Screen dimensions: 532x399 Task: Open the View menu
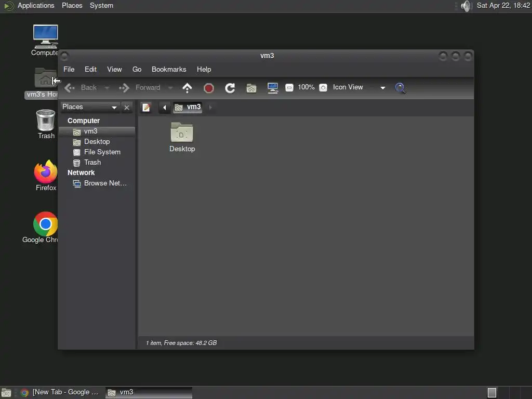coord(114,69)
